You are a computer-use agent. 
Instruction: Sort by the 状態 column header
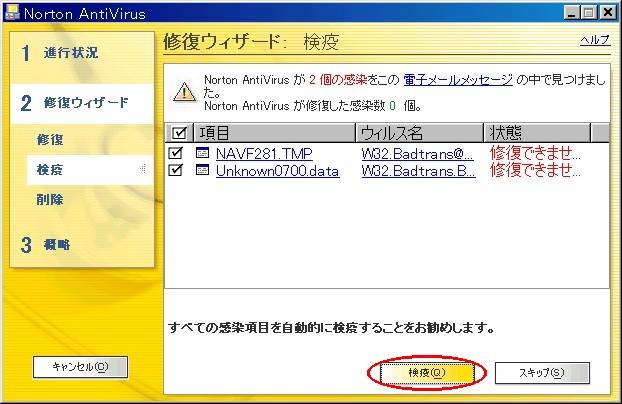point(537,133)
